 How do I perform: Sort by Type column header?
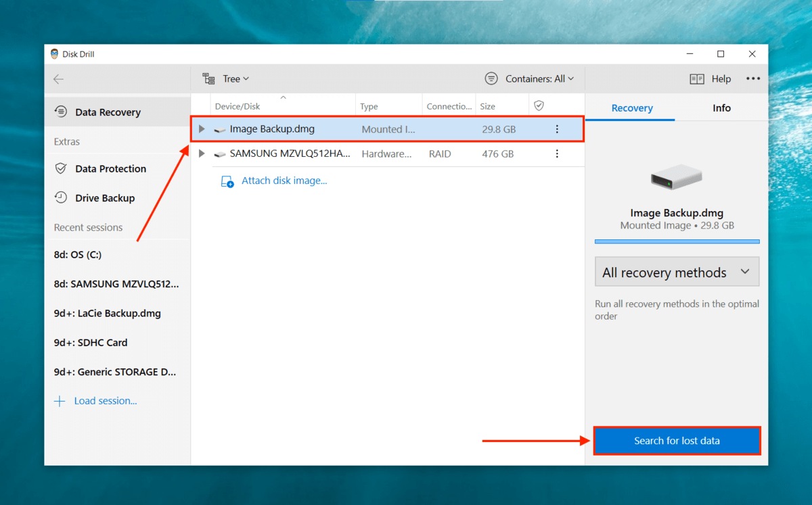[x=369, y=106]
